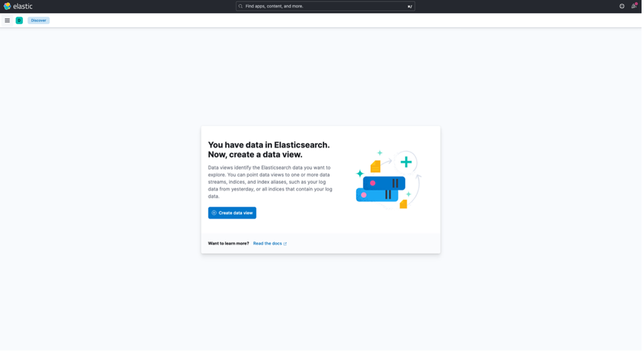The image size is (644, 352).
Task: Click the Create data view button
Action: 232,213
